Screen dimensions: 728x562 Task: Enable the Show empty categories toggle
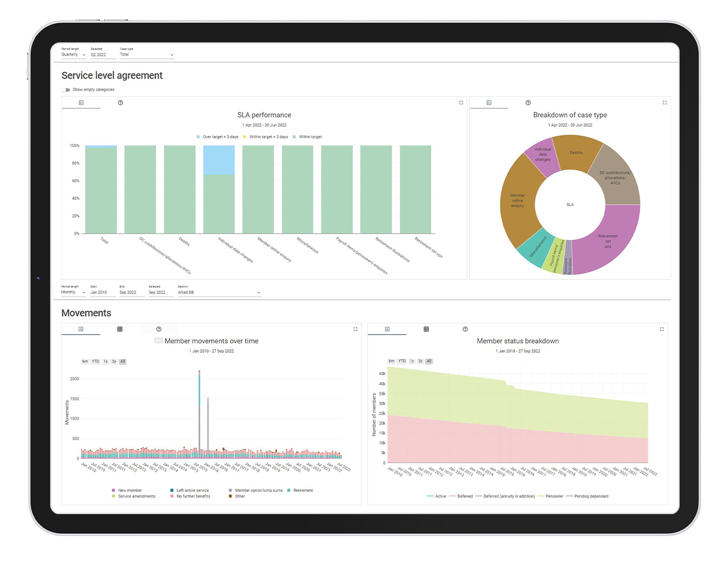click(x=66, y=90)
